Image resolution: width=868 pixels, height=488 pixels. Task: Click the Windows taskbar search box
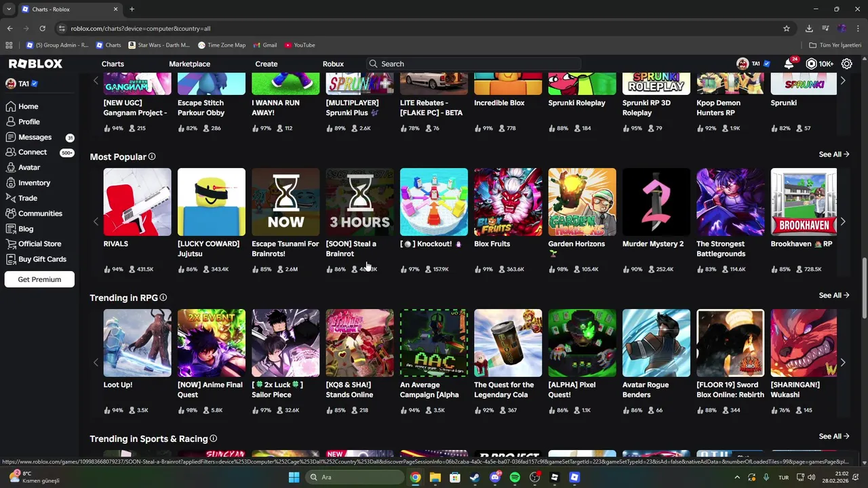pos(354,477)
